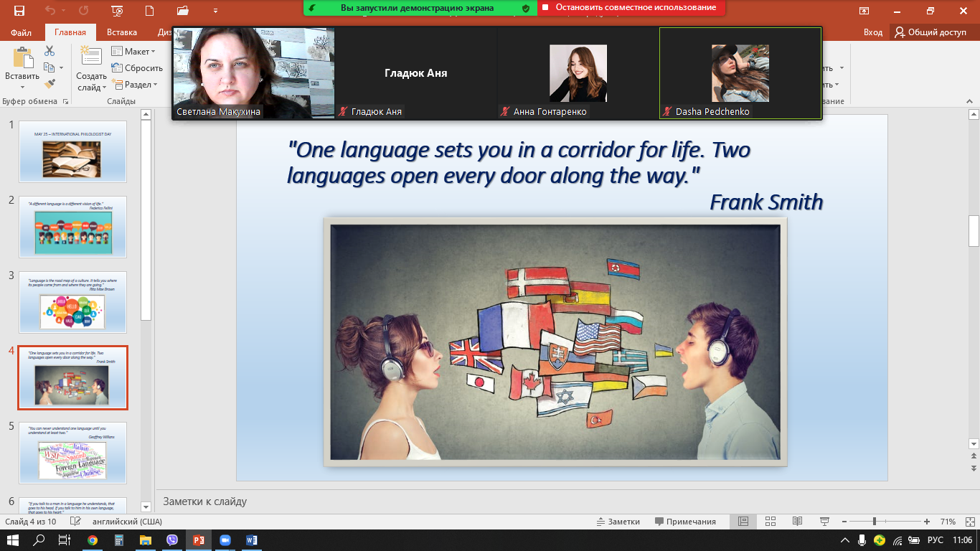Click Светлана Макухина video tile in Zoom
Image resolution: width=980 pixels, height=551 pixels.
254,73
